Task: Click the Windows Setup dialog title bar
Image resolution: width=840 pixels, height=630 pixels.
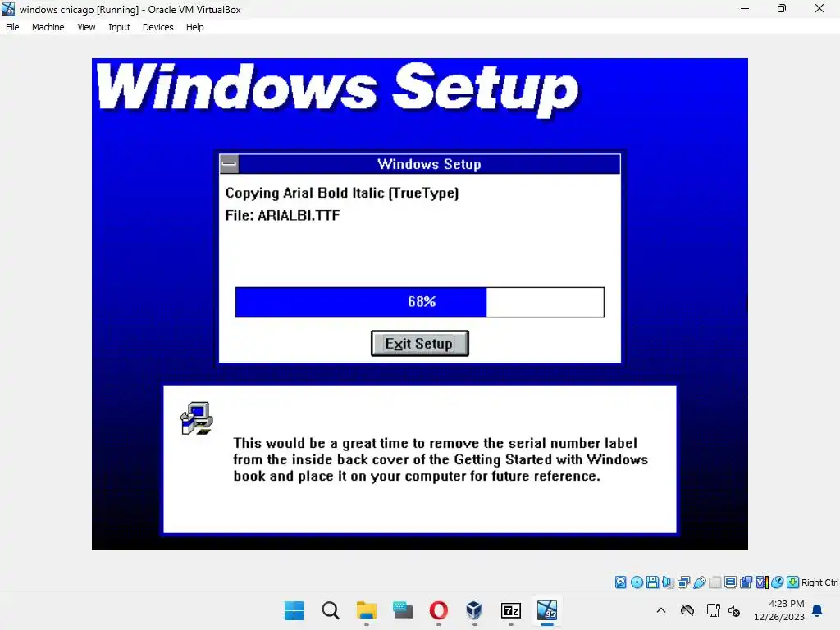Action: click(429, 164)
